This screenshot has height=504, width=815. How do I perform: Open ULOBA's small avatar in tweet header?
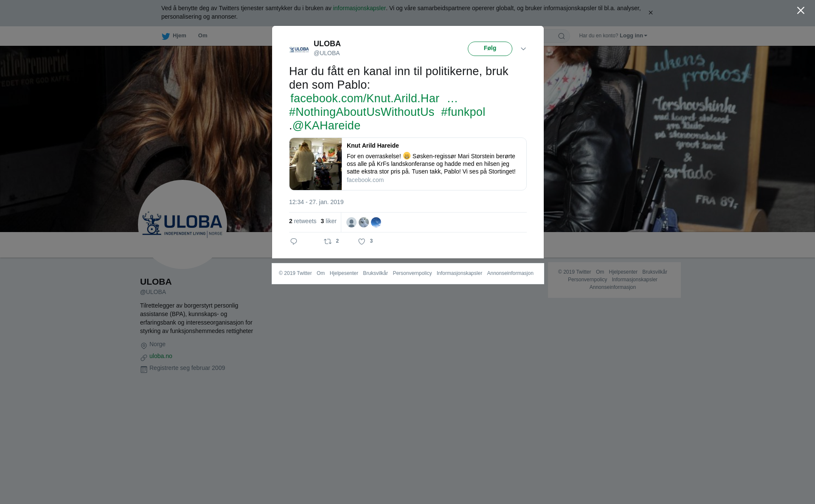tap(299, 49)
